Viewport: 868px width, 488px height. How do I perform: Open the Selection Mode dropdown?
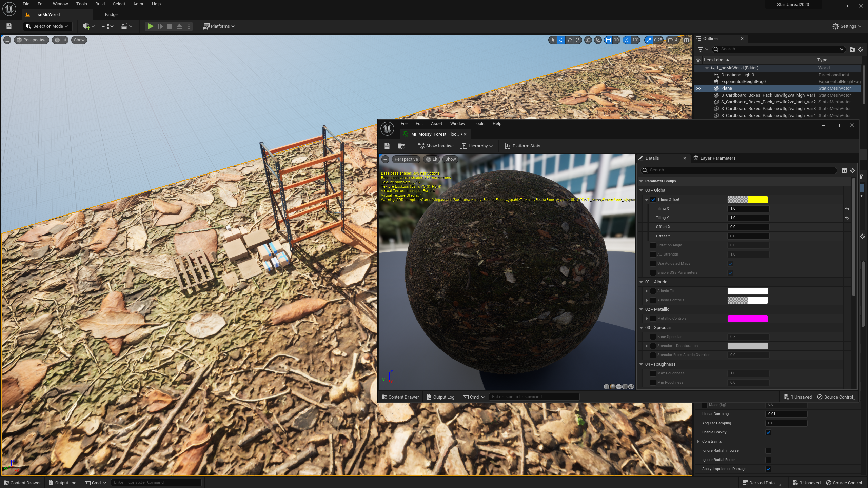click(47, 26)
